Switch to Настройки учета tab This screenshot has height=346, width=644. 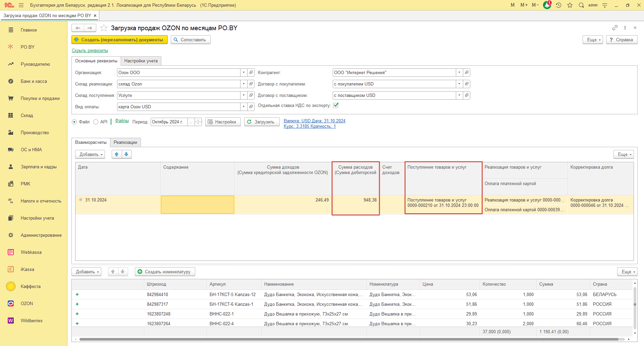[x=141, y=61]
